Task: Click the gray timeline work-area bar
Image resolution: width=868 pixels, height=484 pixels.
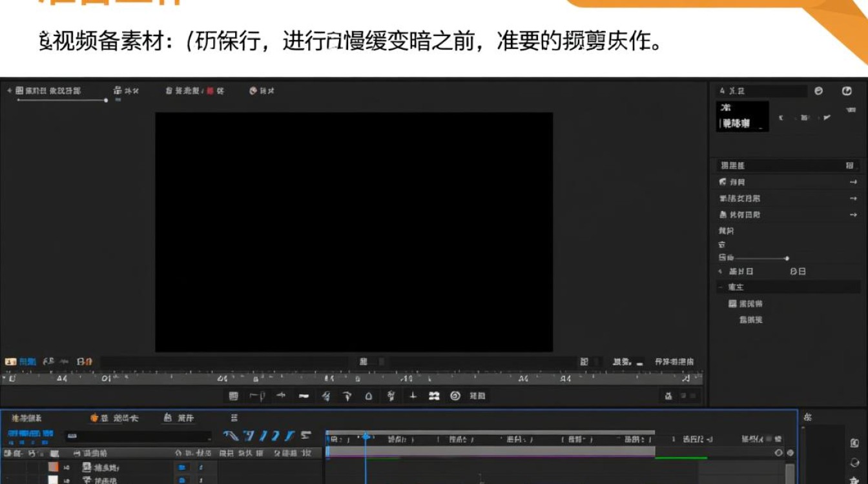Action: pos(491,452)
